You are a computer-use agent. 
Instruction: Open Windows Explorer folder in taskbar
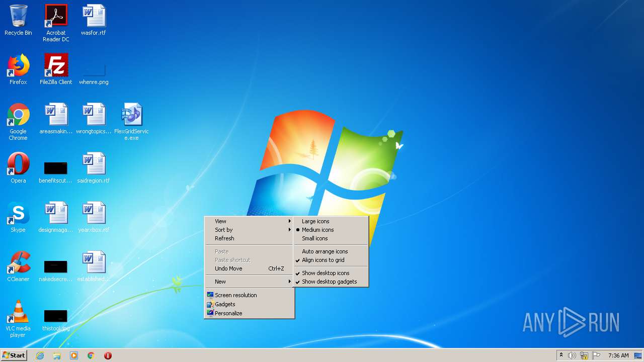pos(57,355)
